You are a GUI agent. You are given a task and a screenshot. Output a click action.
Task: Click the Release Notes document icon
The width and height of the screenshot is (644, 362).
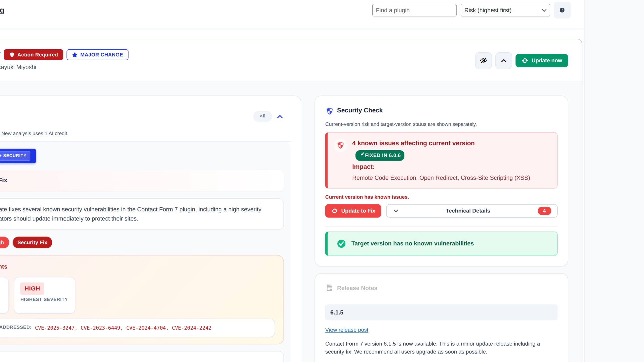coord(329,288)
